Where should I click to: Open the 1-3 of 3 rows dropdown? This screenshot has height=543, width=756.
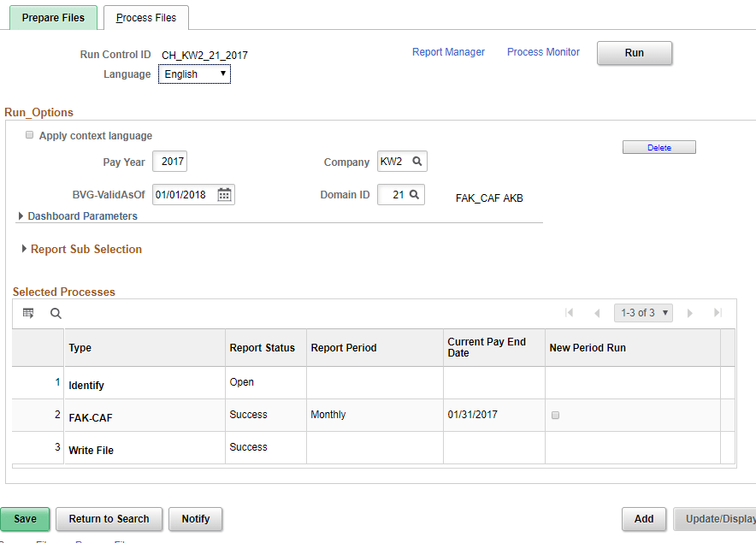(643, 313)
